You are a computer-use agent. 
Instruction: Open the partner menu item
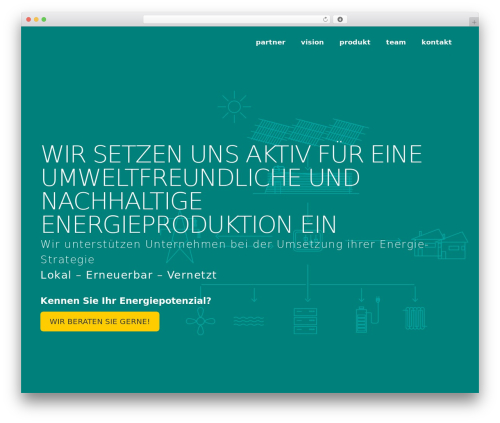[x=270, y=42]
